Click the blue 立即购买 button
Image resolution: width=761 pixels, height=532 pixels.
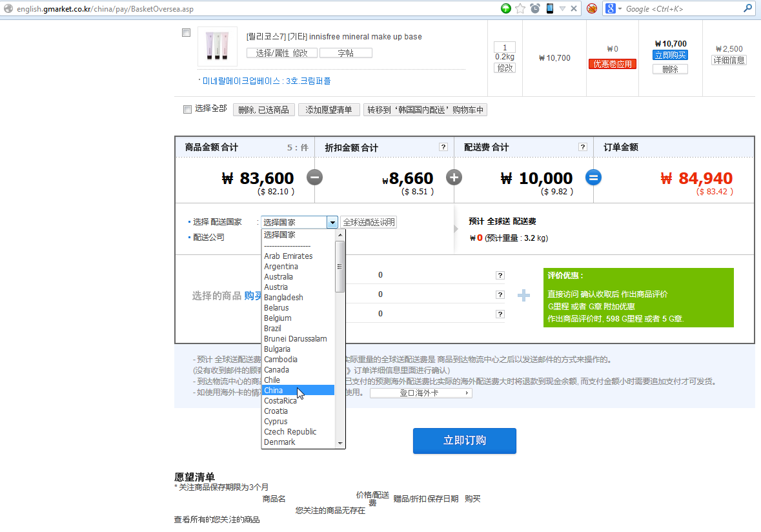pyautogui.click(x=670, y=55)
